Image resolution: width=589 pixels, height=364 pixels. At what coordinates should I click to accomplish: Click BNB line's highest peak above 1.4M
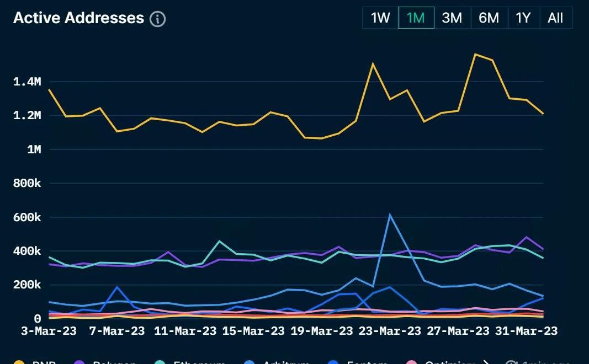point(475,54)
